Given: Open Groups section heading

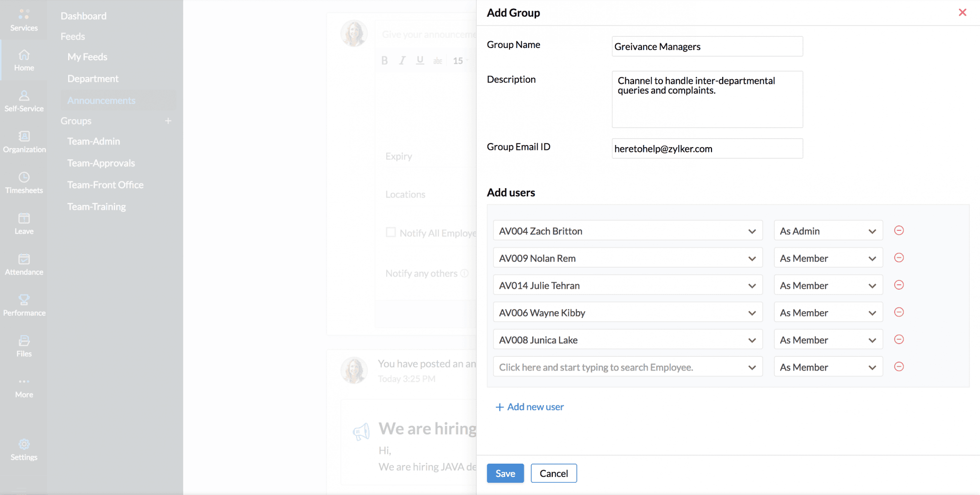Looking at the screenshot, I should point(76,121).
